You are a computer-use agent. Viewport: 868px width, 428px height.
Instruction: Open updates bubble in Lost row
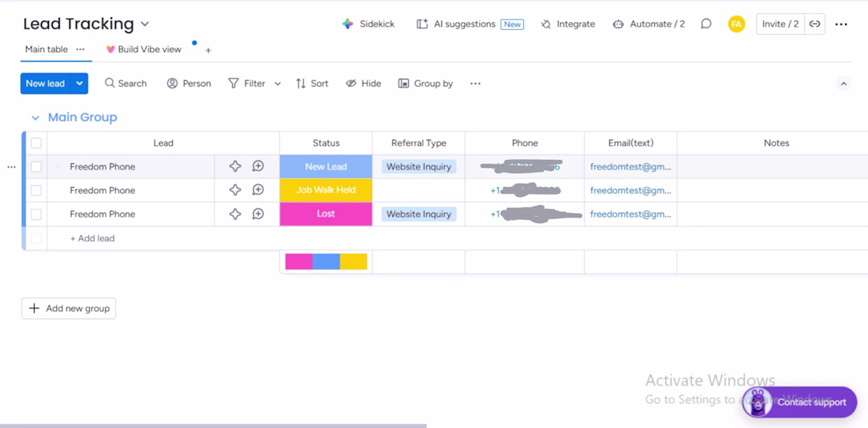[x=258, y=214]
